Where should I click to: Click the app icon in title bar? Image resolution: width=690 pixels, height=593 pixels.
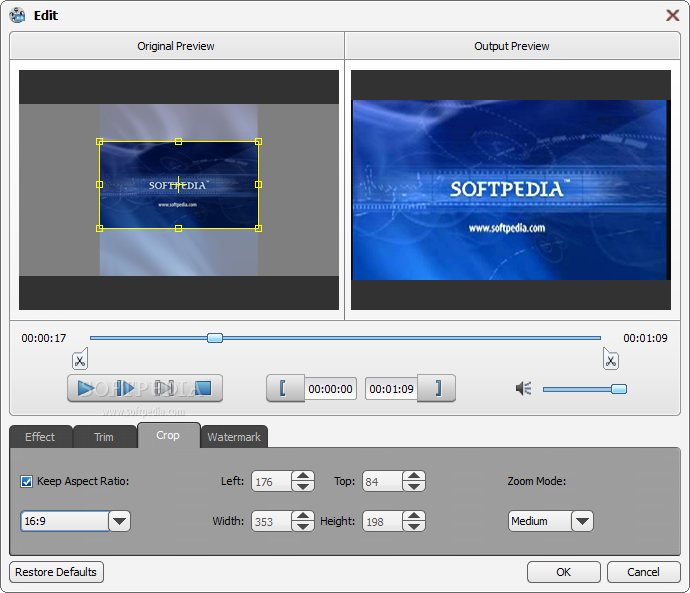(x=18, y=15)
